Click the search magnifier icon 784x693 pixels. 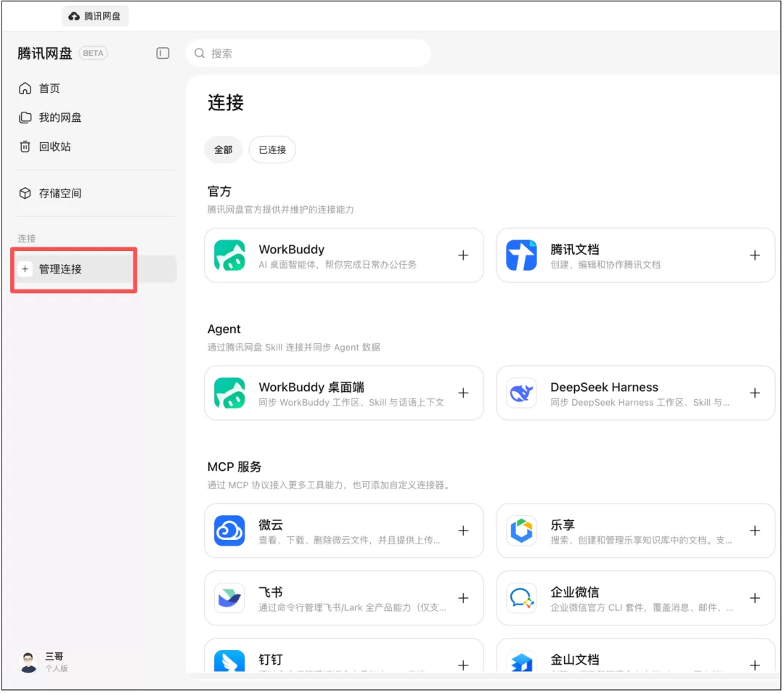200,53
